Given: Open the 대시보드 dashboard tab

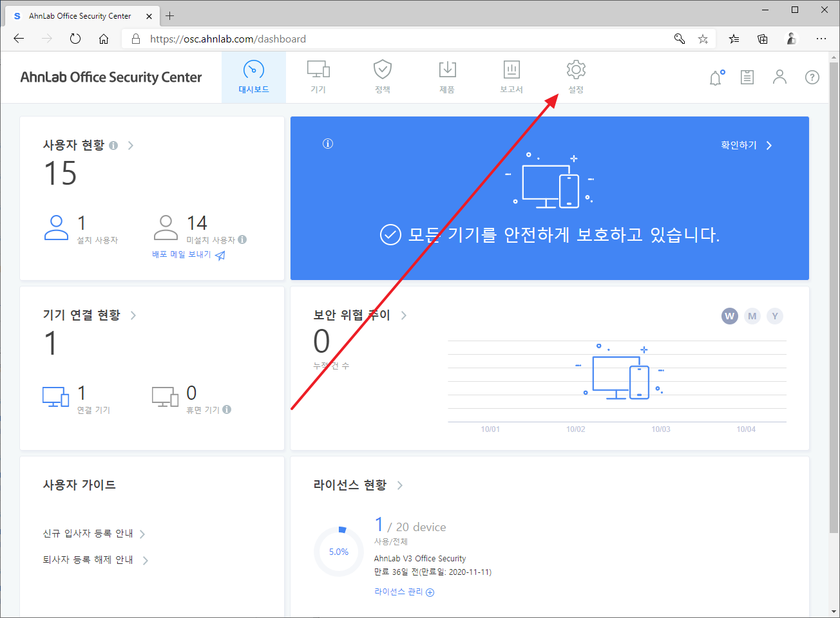Looking at the screenshot, I should coord(254,77).
